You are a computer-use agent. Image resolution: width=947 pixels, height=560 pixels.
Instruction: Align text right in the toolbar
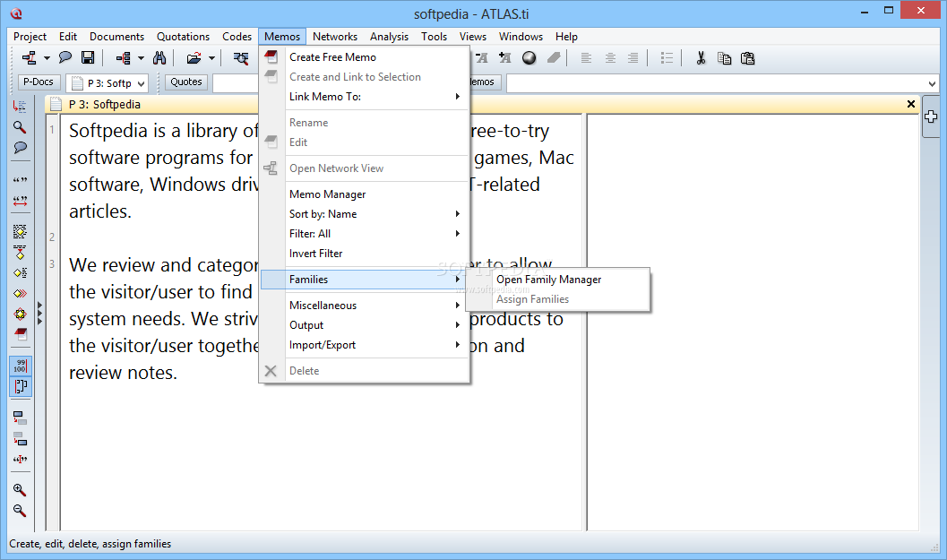click(x=633, y=58)
